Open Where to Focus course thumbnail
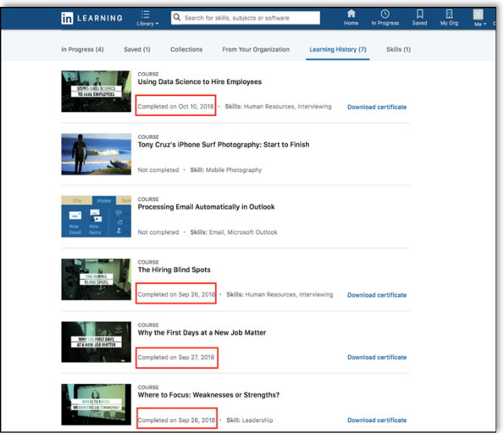Viewport: 504px width, 434px height. tap(96, 404)
